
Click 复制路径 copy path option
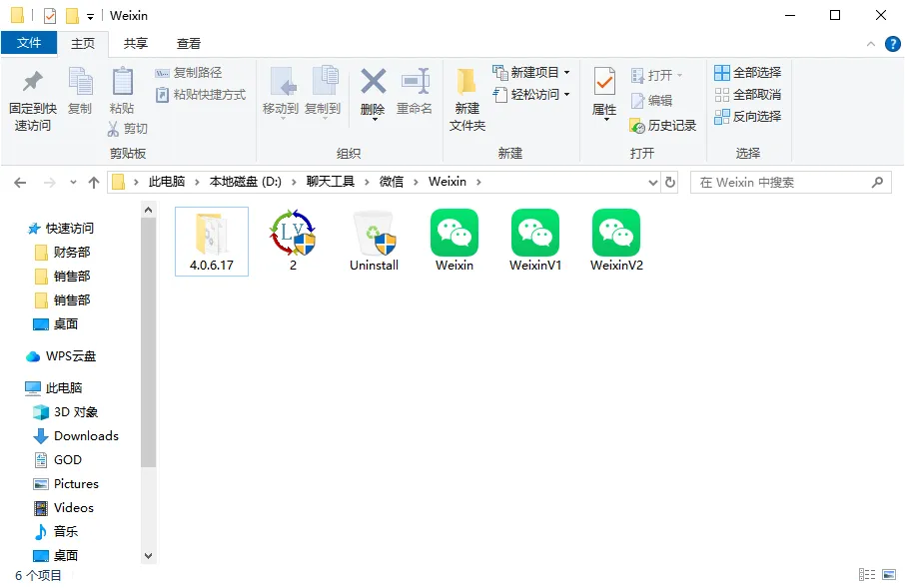point(189,73)
